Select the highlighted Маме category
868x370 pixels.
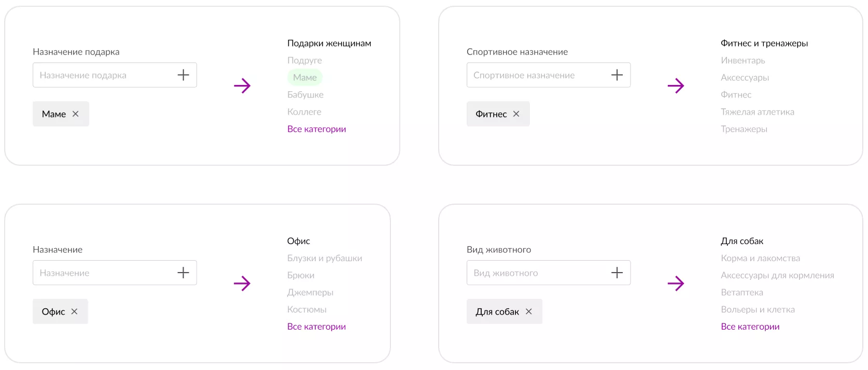pyautogui.click(x=305, y=78)
